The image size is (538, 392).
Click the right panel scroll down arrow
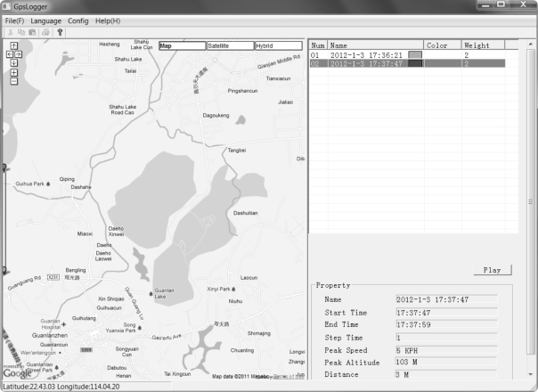(x=531, y=374)
